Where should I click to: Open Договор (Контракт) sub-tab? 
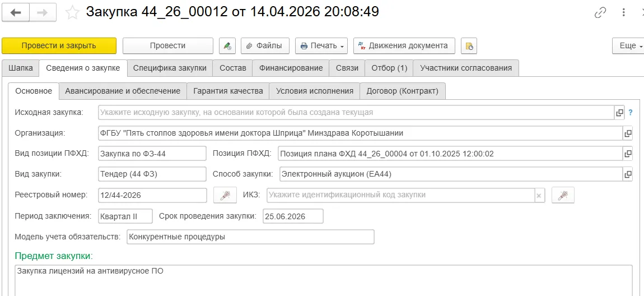pyautogui.click(x=403, y=91)
